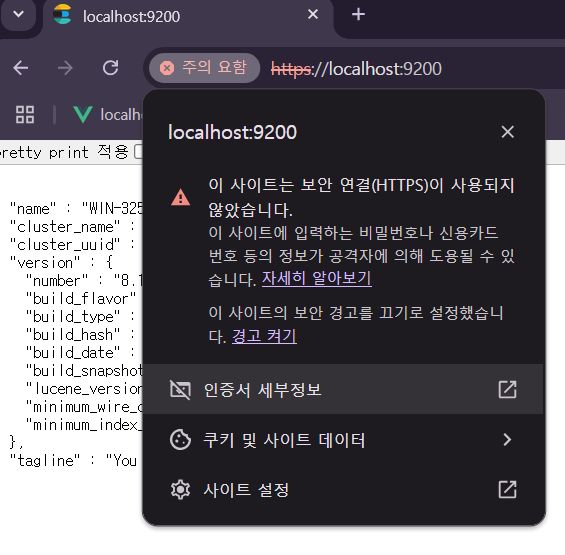Close the localhost:9200 site info popup
565x555 pixels.
click(507, 132)
